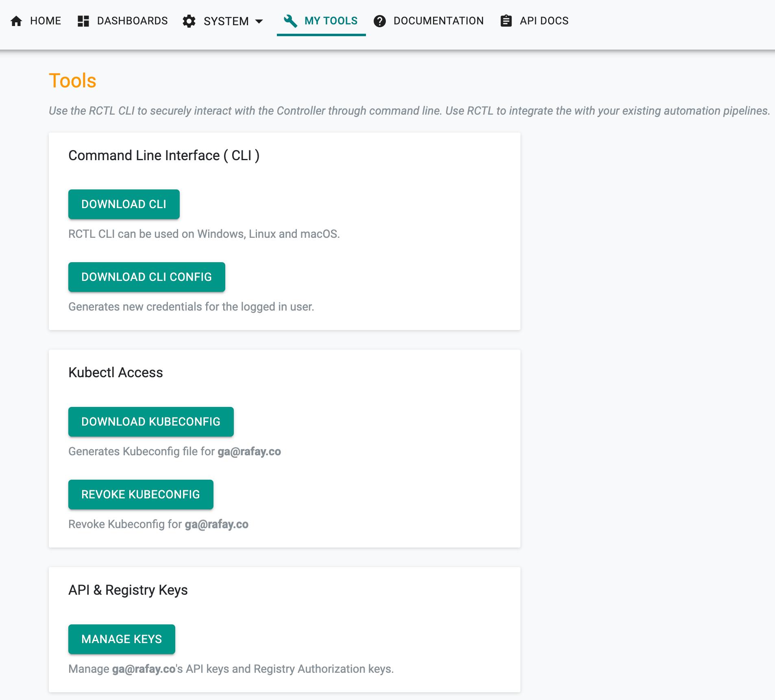Click the DOWNLOAD CLI button
The width and height of the screenshot is (775, 700).
pos(124,204)
